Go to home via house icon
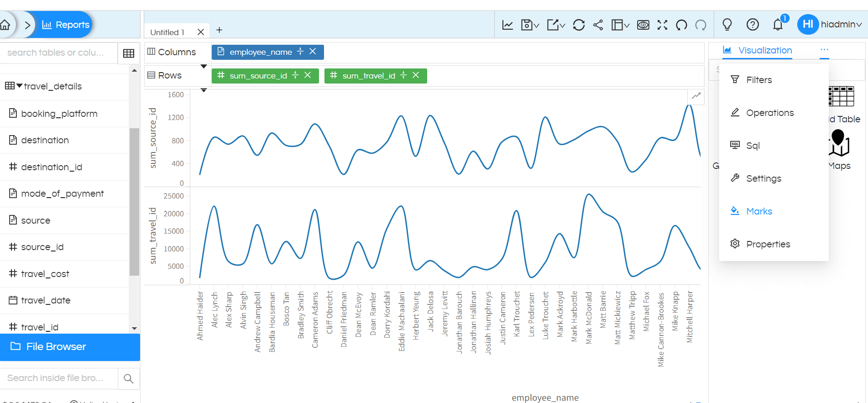Viewport: 868px width, 403px height. tap(5, 25)
